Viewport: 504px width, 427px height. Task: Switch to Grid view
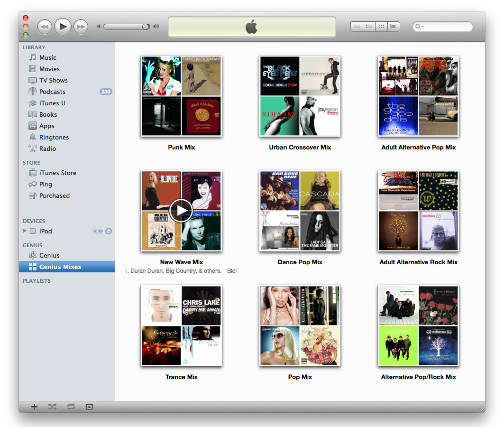tap(381, 27)
